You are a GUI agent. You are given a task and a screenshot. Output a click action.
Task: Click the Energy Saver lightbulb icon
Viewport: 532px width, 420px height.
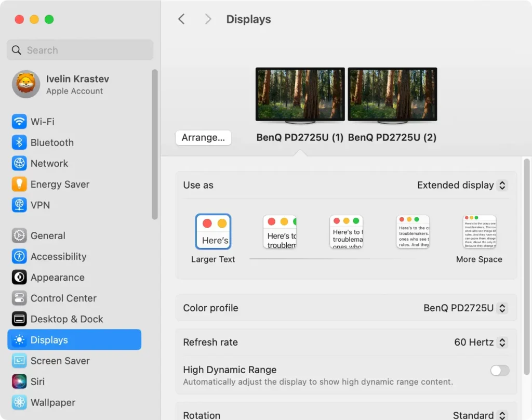pyautogui.click(x=19, y=184)
